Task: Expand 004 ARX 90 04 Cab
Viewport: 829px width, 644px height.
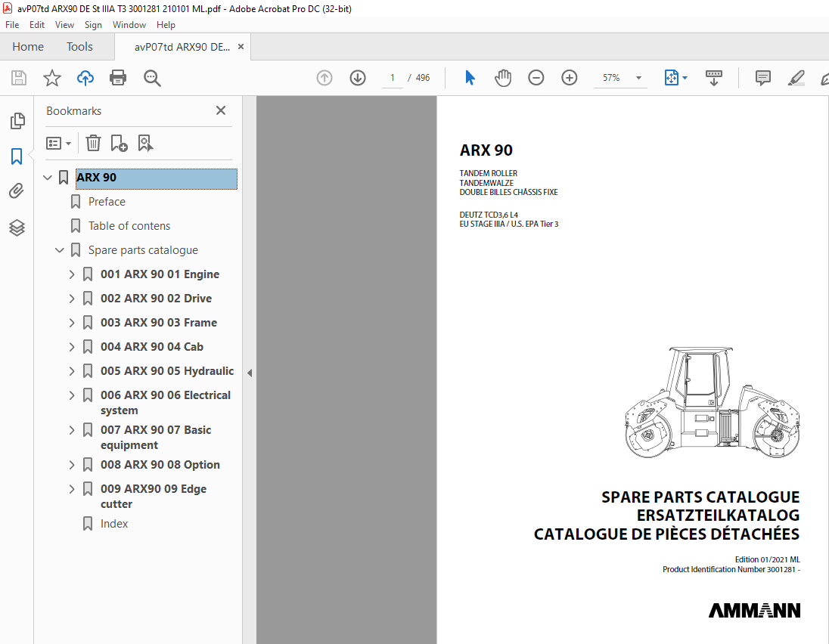Action: tap(72, 347)
